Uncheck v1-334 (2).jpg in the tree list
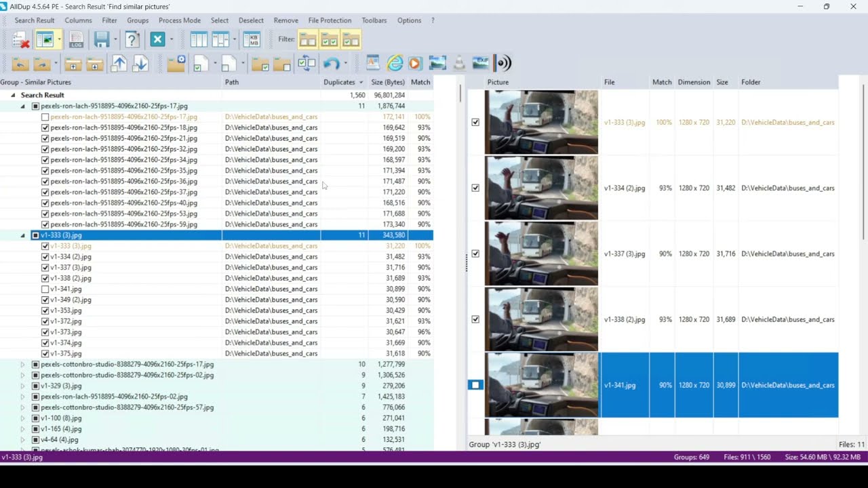868x488 pixels. 45,257
